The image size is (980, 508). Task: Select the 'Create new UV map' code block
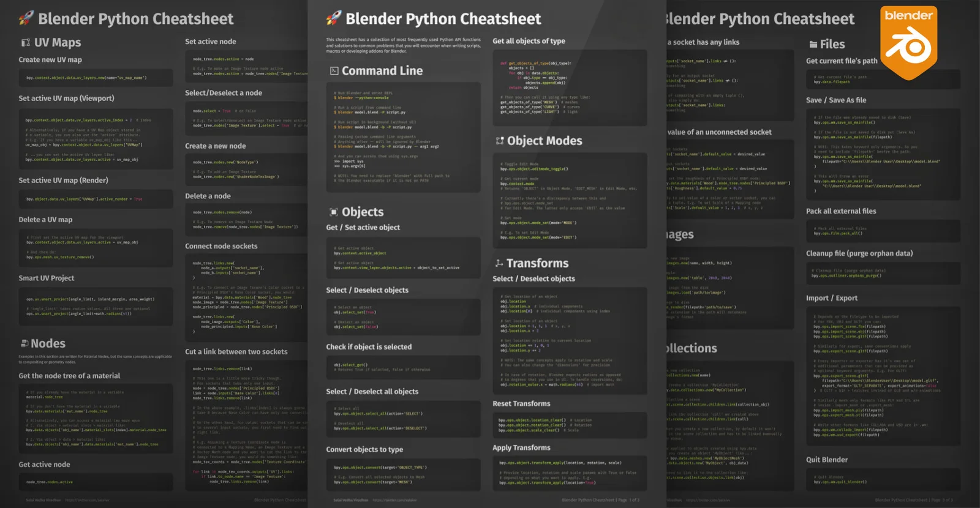[96, 78]
